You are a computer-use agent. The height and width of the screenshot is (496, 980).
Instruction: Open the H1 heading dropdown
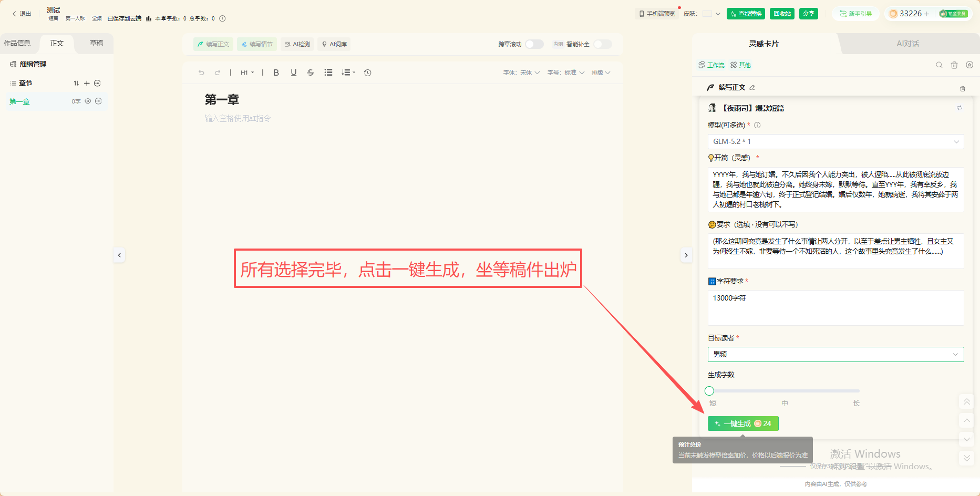pos(247,73)
